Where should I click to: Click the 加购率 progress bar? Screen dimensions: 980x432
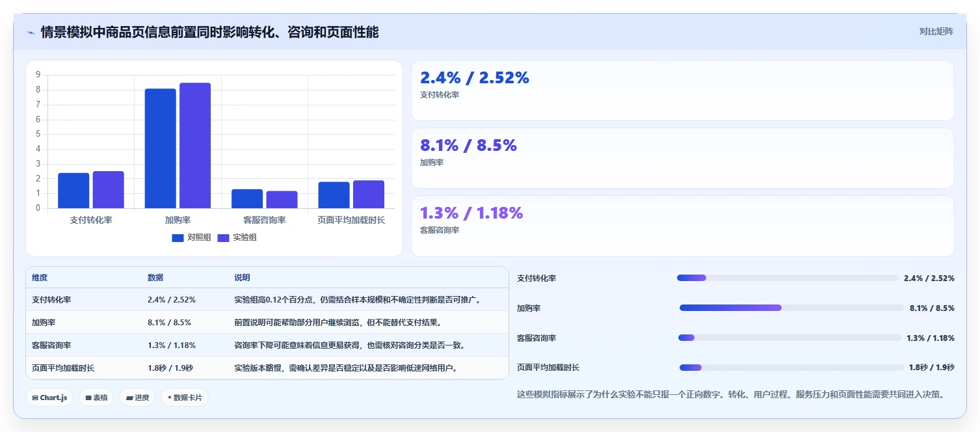(x=792, y=308)
